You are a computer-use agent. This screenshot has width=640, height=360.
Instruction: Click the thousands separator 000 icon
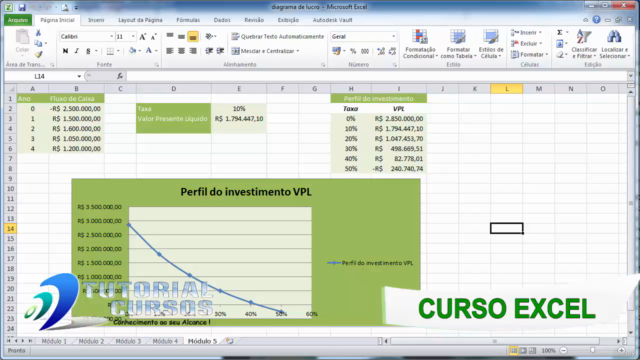[365, 51]
